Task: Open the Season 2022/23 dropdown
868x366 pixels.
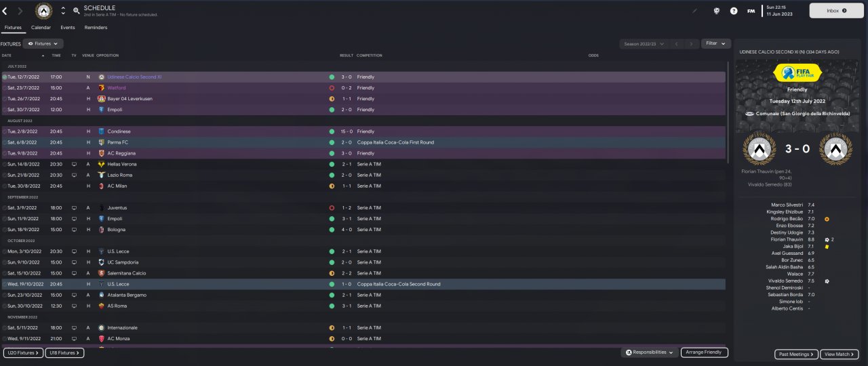Action: click(642, 43)
